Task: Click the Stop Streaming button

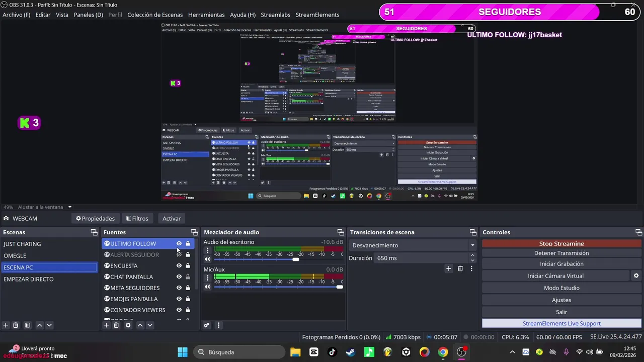Action: (x=561, y=243)
